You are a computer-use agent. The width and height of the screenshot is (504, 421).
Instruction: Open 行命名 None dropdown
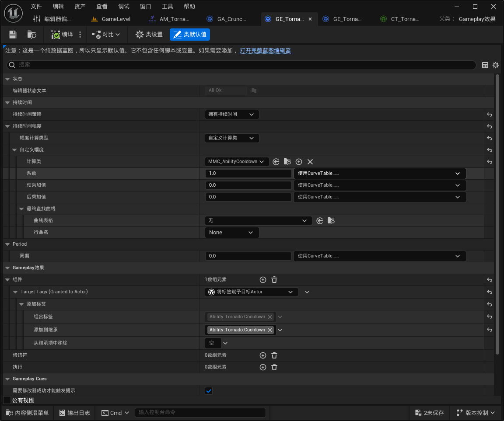point(232,233)
